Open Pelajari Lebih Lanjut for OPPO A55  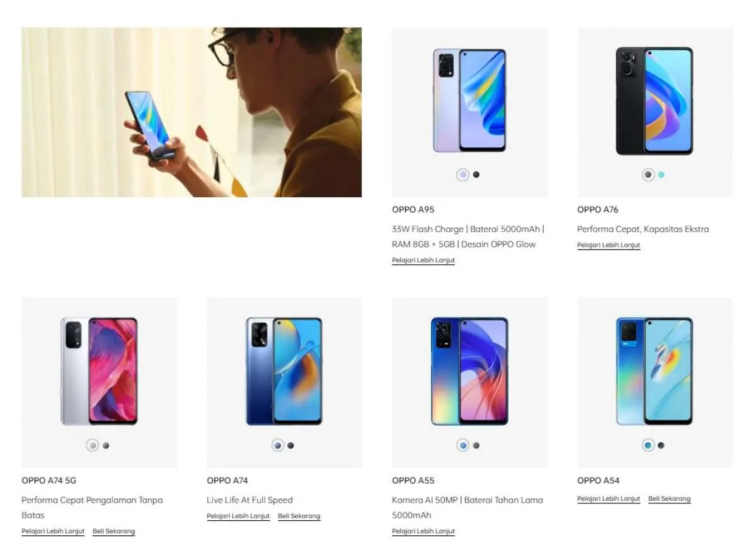coord(423,531)
